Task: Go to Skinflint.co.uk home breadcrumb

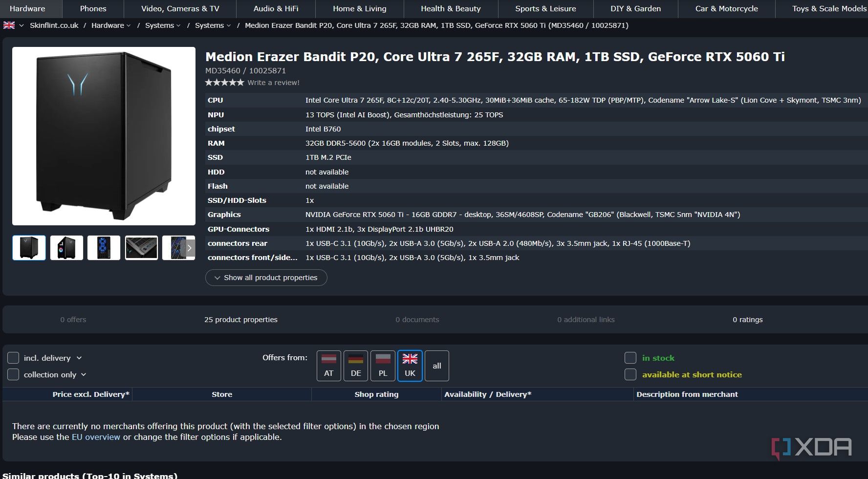Action: 54,25
